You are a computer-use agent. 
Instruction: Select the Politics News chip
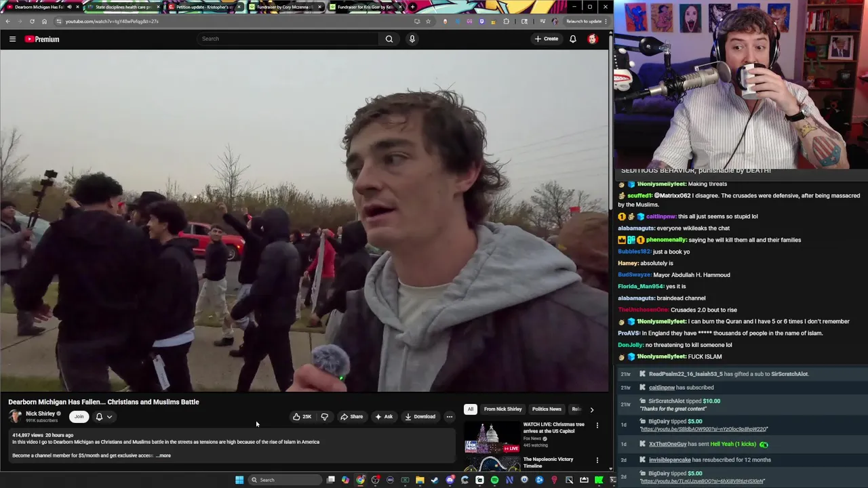point(547,409)
